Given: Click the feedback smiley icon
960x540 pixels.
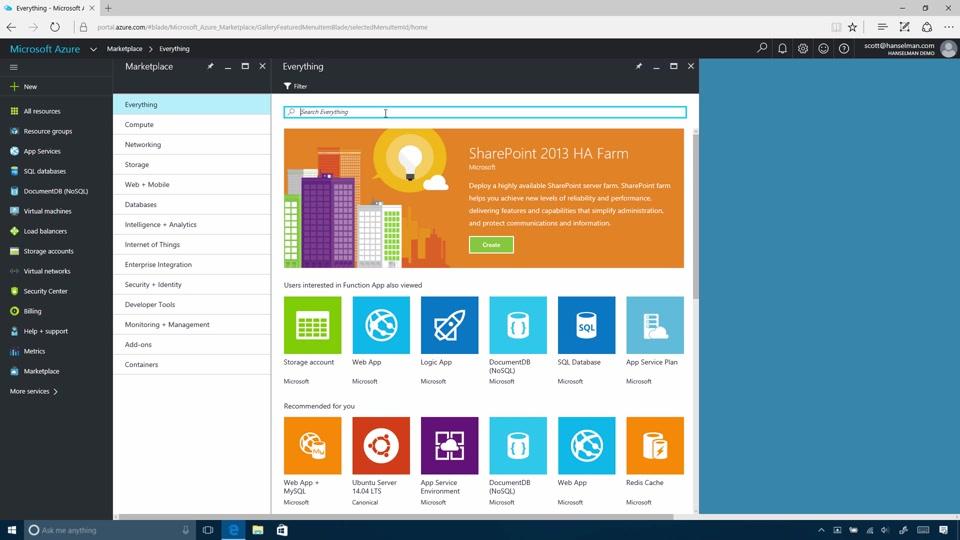Looking at the screenshot, I should 823,48.
